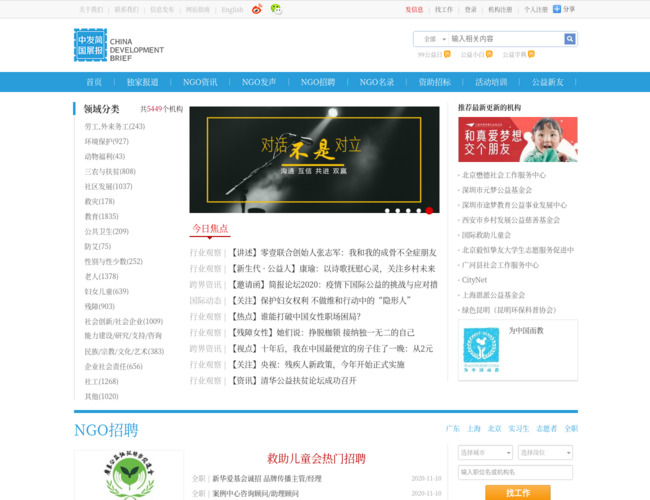Filter jobs by 北京

pyautogui.click(x=495, y=429)
